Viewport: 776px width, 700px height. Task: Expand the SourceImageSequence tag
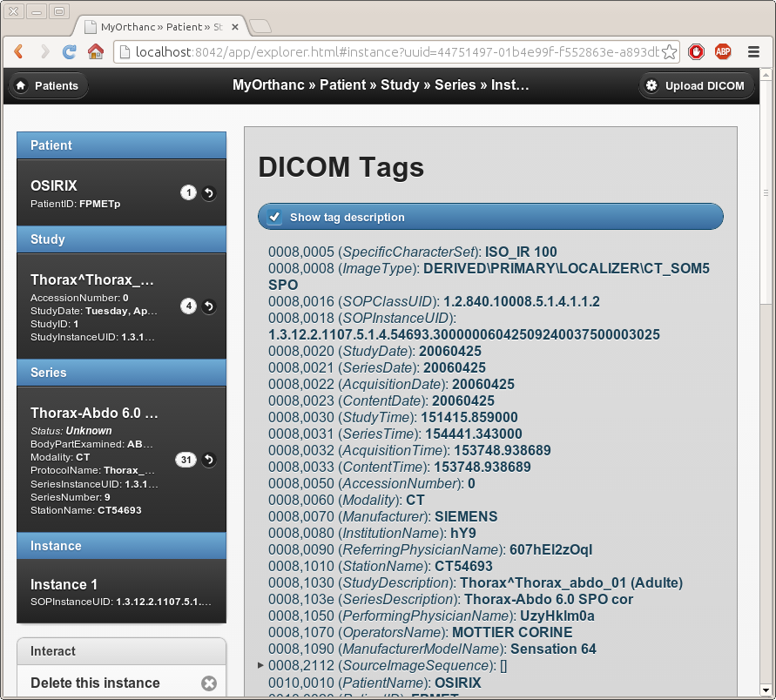pyautogui.click(x=260, y=665)
